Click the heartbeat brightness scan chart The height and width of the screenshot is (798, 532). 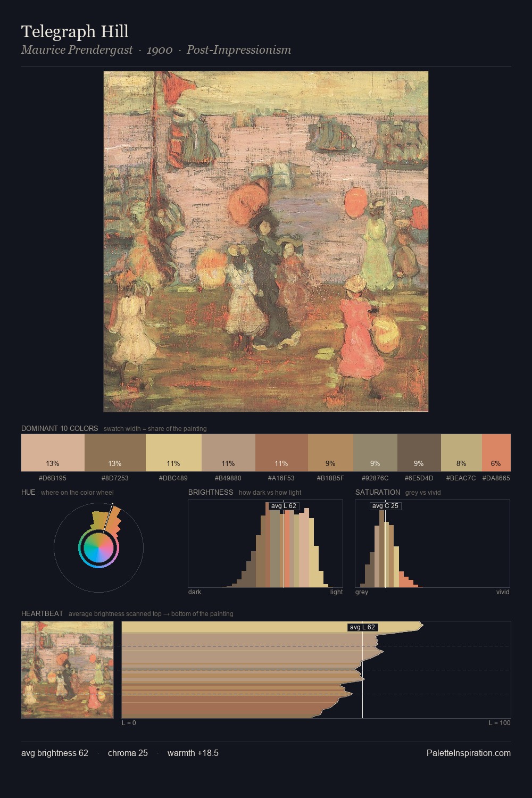[316, 670]
